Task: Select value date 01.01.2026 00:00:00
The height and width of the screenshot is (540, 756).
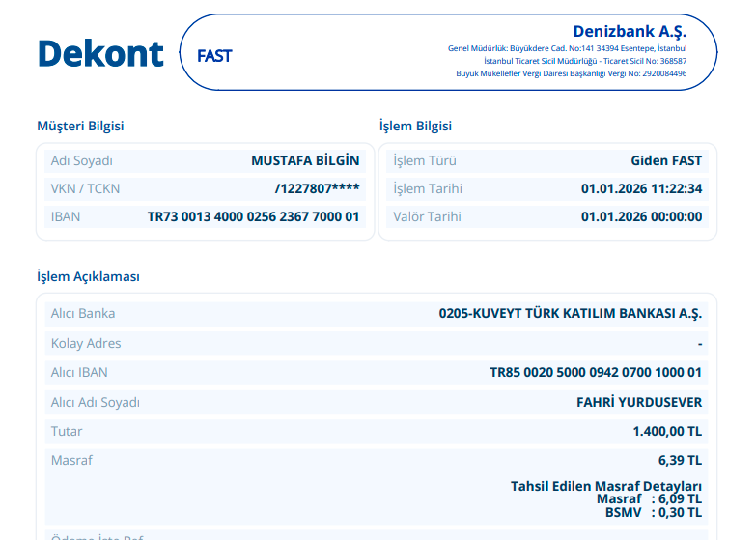Action: click(x=641, y=216)
